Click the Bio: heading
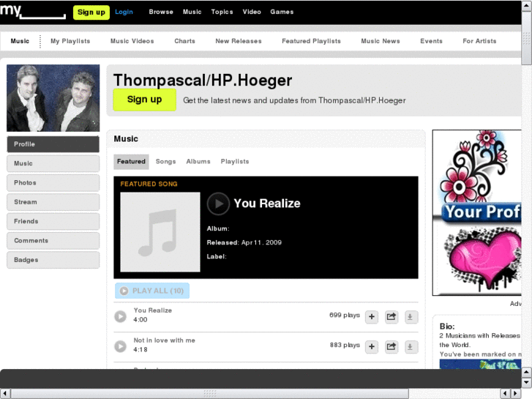 tap(447, 327)
